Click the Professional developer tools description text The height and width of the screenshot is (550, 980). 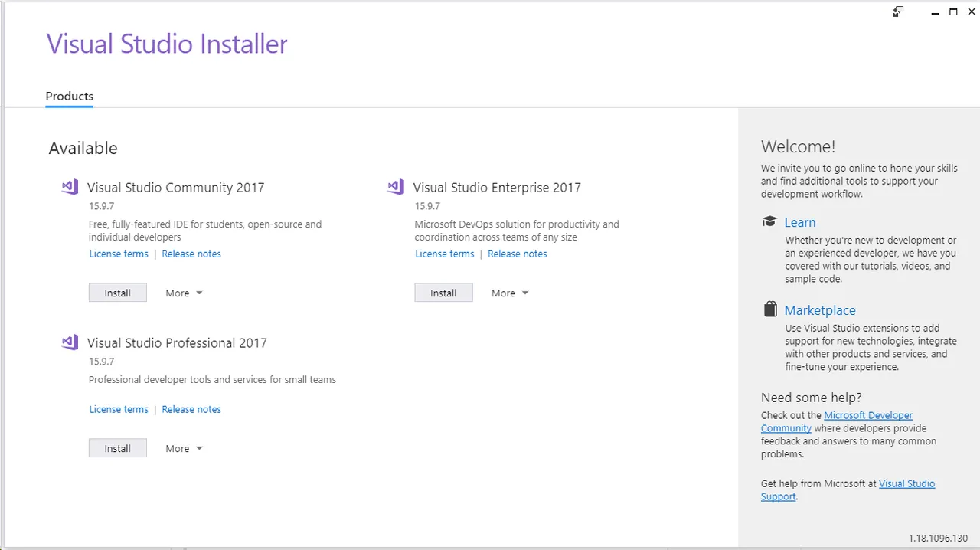212,379
